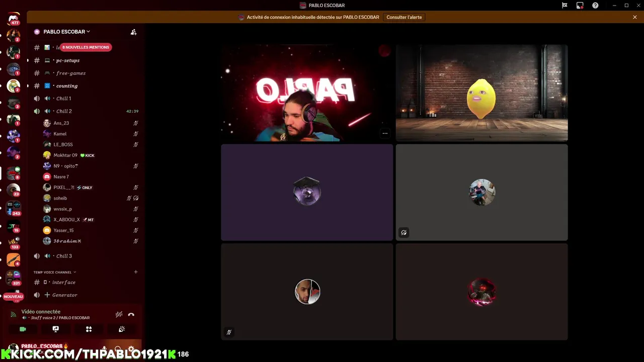The height and width of the screenshot is (362, 644).
Task: Open connection signal info icon
Action: (13, 314)
